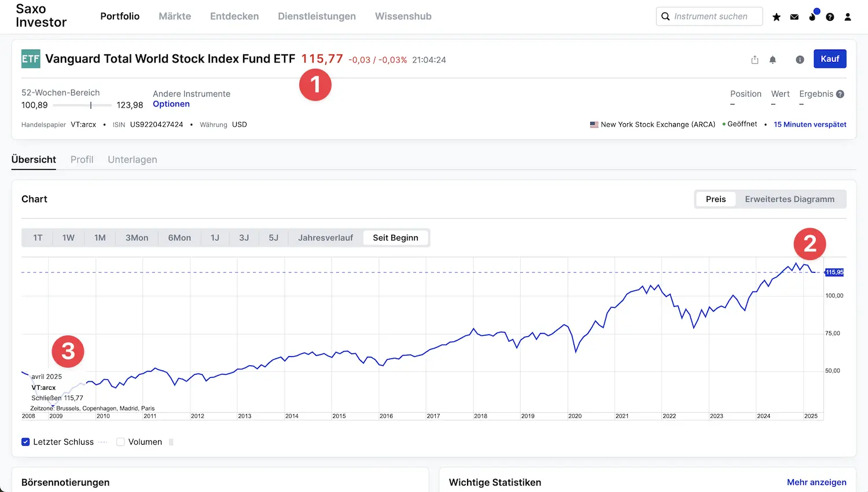
Task: Switch to the Unterlagen tab
Action: click(133, 160)
